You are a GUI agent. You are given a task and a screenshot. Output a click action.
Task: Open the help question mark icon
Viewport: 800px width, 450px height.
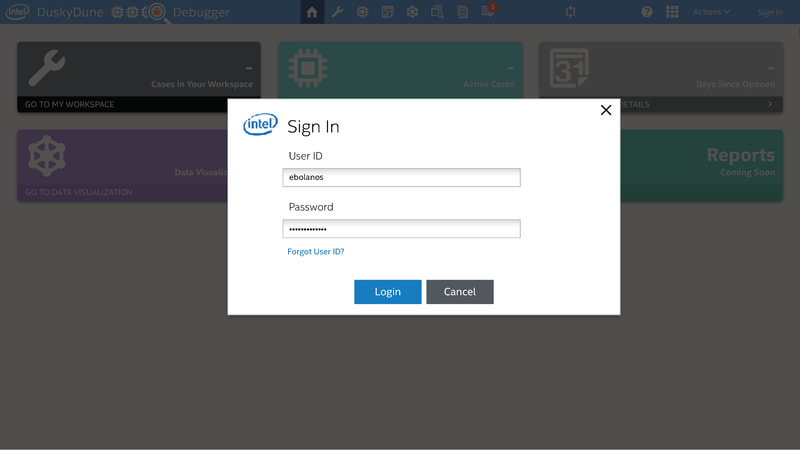[x=646, y=12]
